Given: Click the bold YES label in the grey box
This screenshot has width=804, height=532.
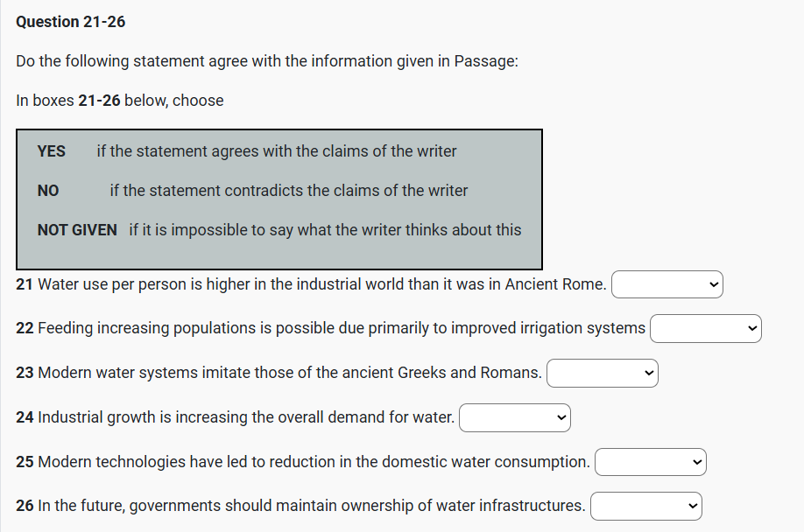Looking at the screenshot, I should [x=52, y=151].
